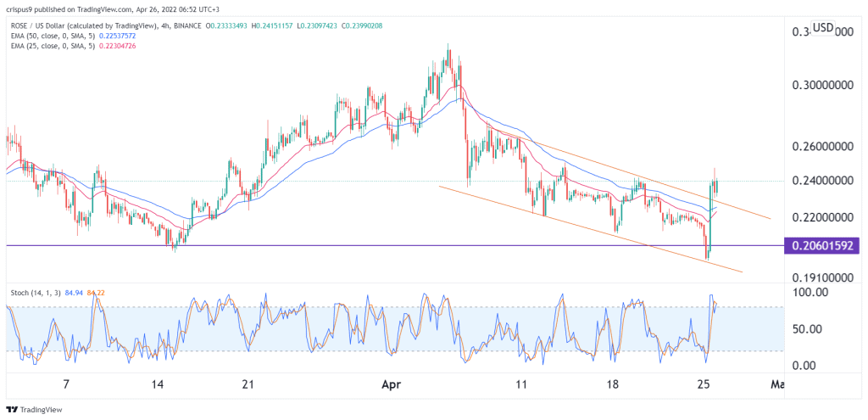This screenshot has width=868, height=420.
Task: Click the 14 date on time axis
Action: (158, 384)
